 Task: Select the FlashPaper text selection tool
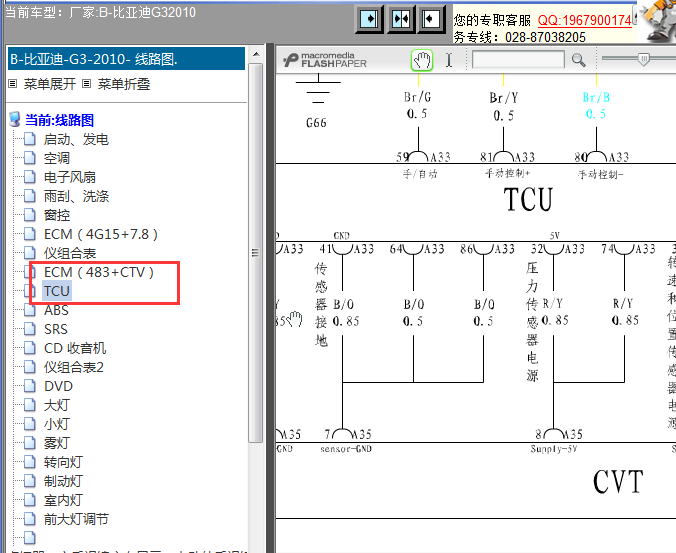(x=449, y=60)
